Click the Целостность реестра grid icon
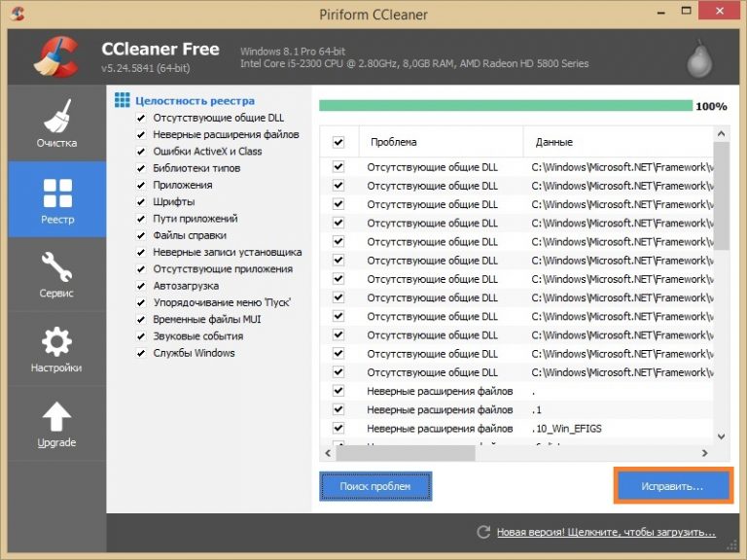The height and width of the screenshot is (560, 747). click(x=123, y=100)
